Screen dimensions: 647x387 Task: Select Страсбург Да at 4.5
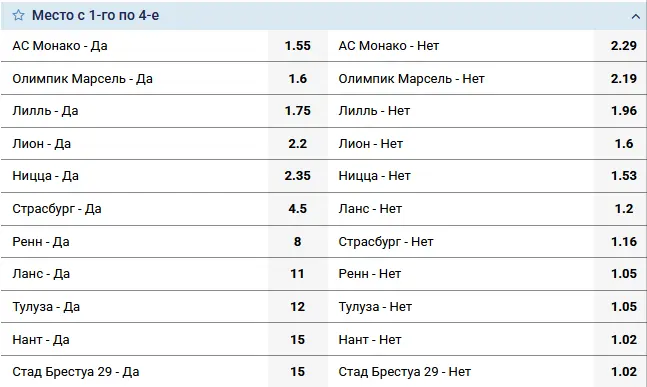coord(298,209)
